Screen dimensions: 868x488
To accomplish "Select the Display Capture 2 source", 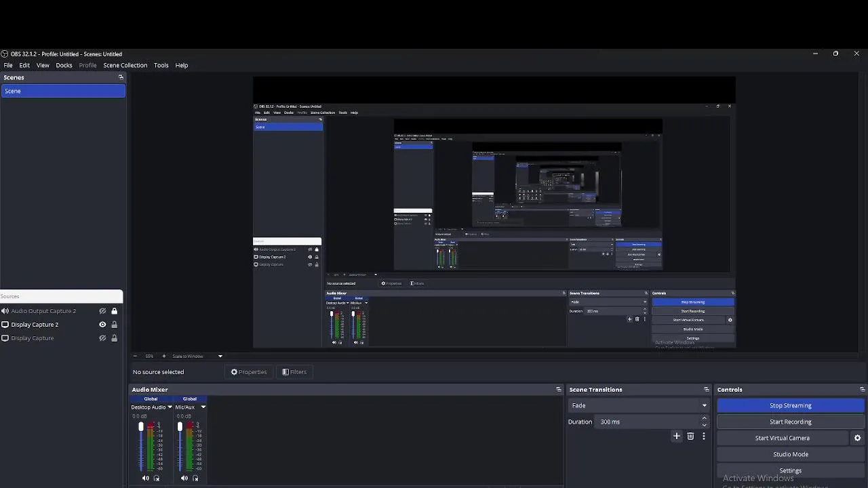I will 35,325.
